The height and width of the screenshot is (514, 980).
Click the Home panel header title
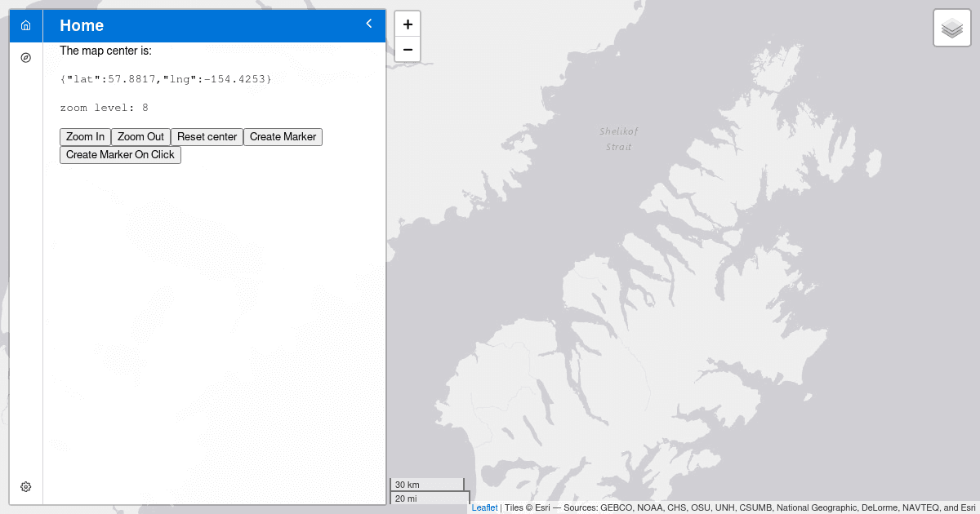(82, 26)
